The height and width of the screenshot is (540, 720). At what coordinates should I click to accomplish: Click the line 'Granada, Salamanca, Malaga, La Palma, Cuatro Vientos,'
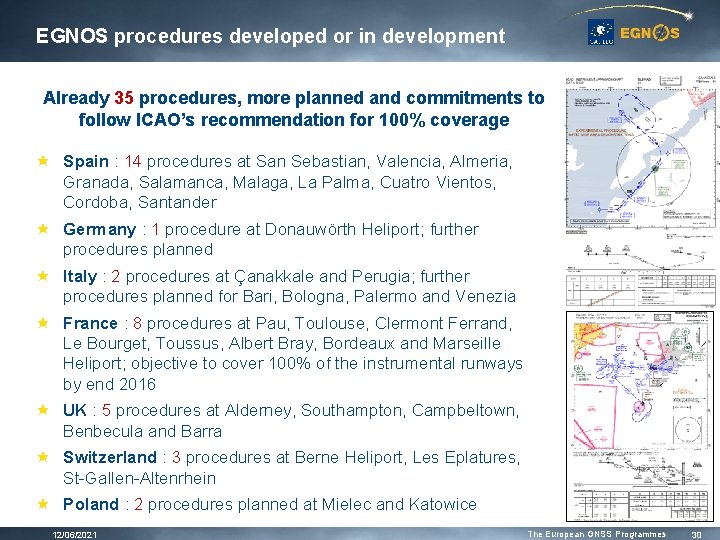tap(280, 182)
